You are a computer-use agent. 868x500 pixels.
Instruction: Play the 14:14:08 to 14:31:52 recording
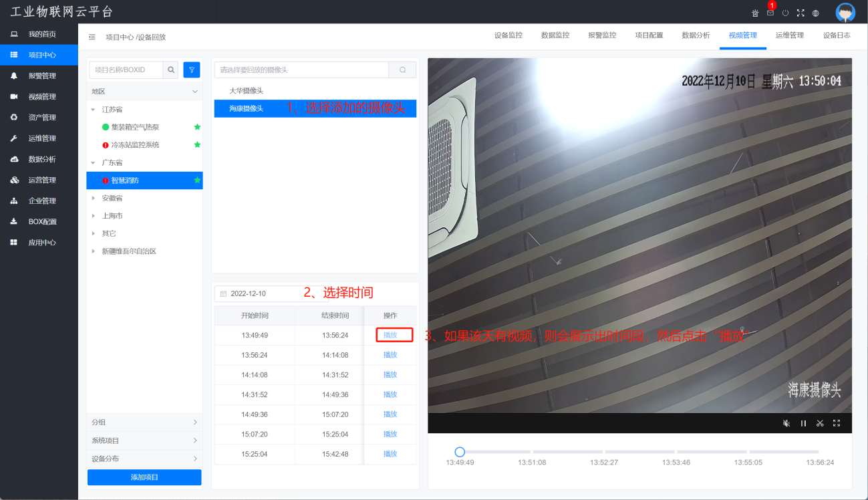[x=390, y=374]
